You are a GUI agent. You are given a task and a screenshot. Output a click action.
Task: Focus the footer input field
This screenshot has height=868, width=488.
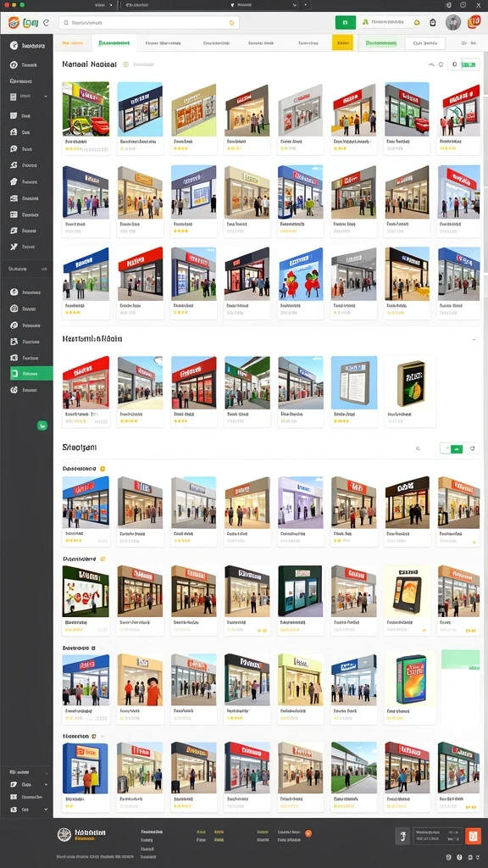tap(437, 835)
